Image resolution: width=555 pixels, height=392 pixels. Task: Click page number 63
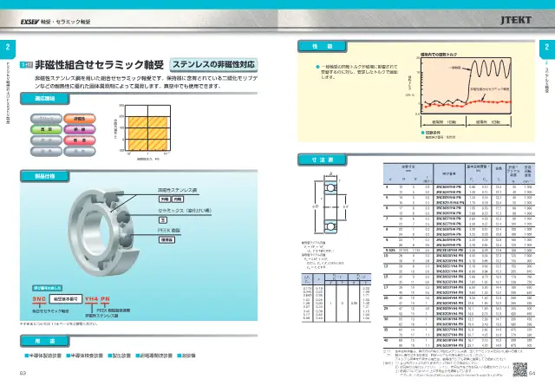[x=23, y=373]
